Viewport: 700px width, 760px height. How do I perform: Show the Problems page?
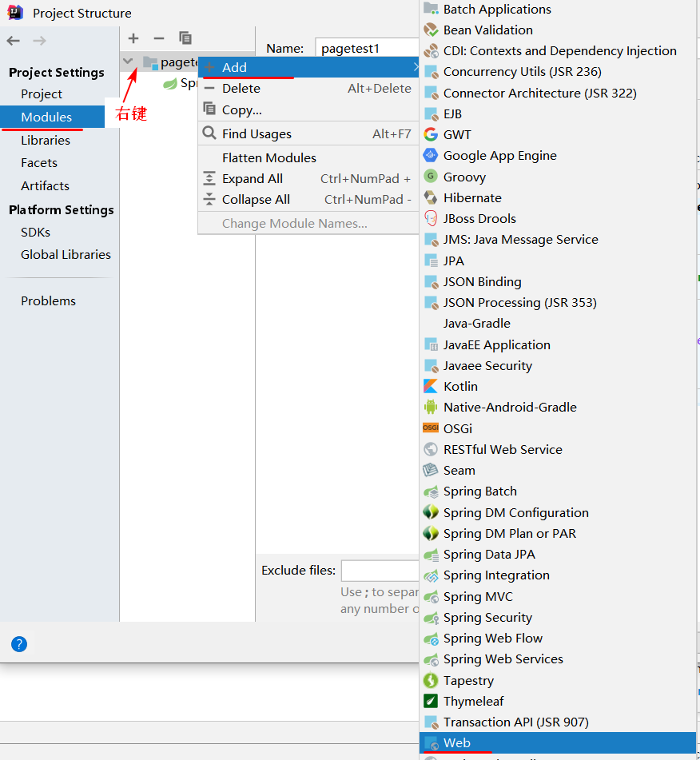(49, 301)
